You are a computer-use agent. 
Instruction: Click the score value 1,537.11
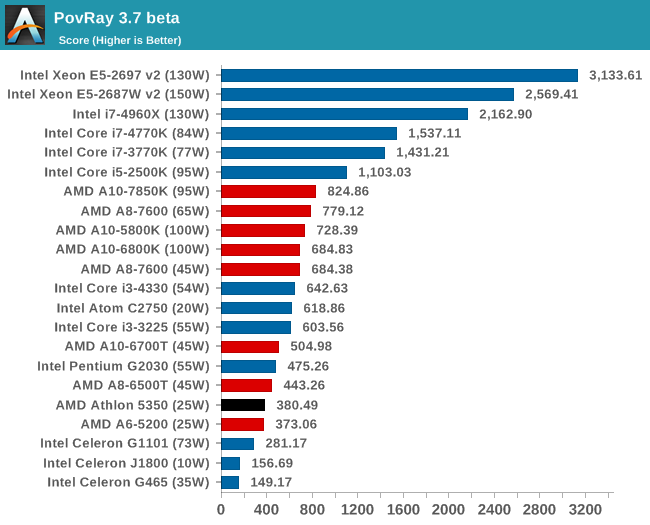click(434, 133)
